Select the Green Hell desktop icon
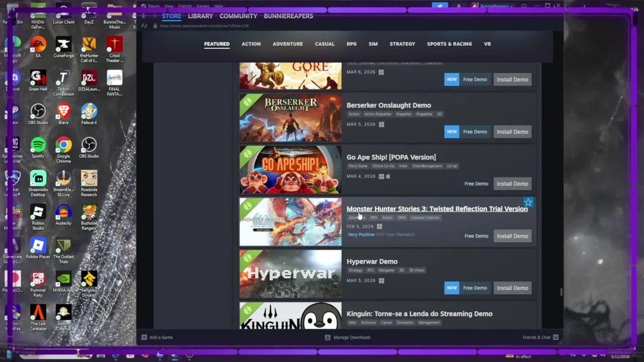 [x=38, y=81]
